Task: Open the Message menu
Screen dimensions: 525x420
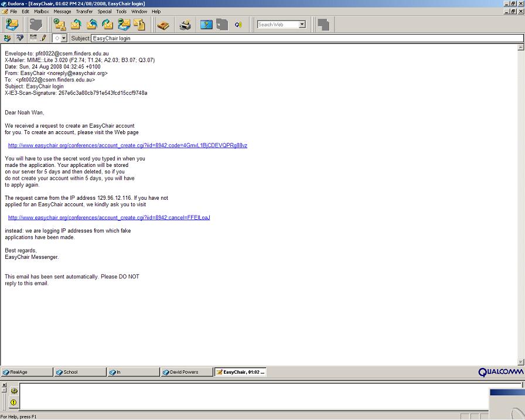Action: pos(62,11)
